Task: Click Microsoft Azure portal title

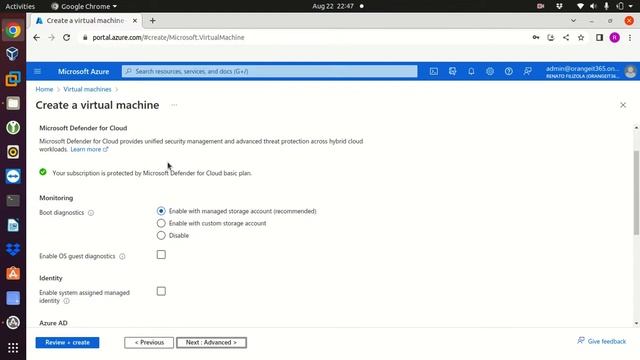Action: (83, 71)
